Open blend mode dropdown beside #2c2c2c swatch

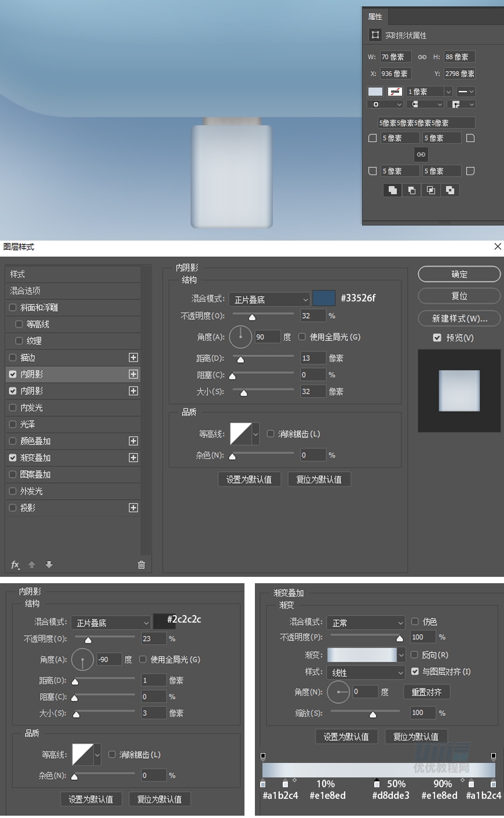click(x=111, y=623)
